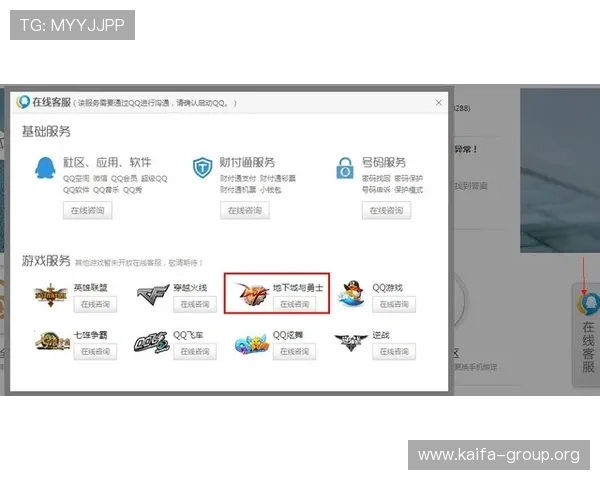This screenshot has width=600, height=480.
Task: Click the 号码服务 heading
Action: (x=384, y=162)
